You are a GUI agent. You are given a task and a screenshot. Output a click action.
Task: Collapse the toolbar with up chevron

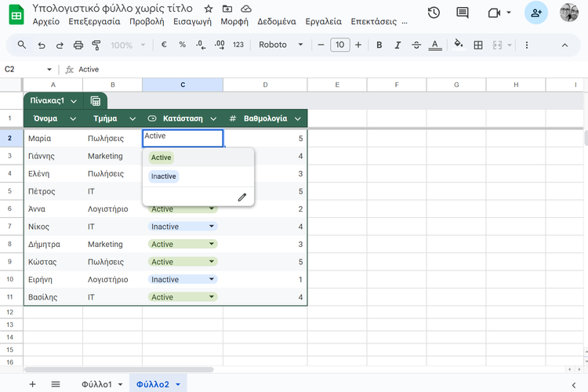coord(564,45)
